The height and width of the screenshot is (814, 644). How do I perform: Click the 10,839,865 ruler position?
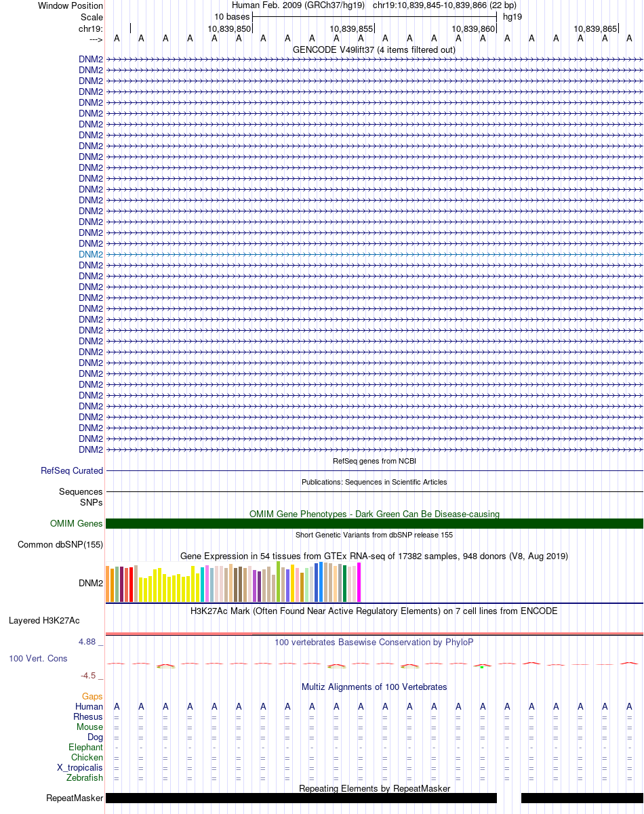(x=595, y=28)
